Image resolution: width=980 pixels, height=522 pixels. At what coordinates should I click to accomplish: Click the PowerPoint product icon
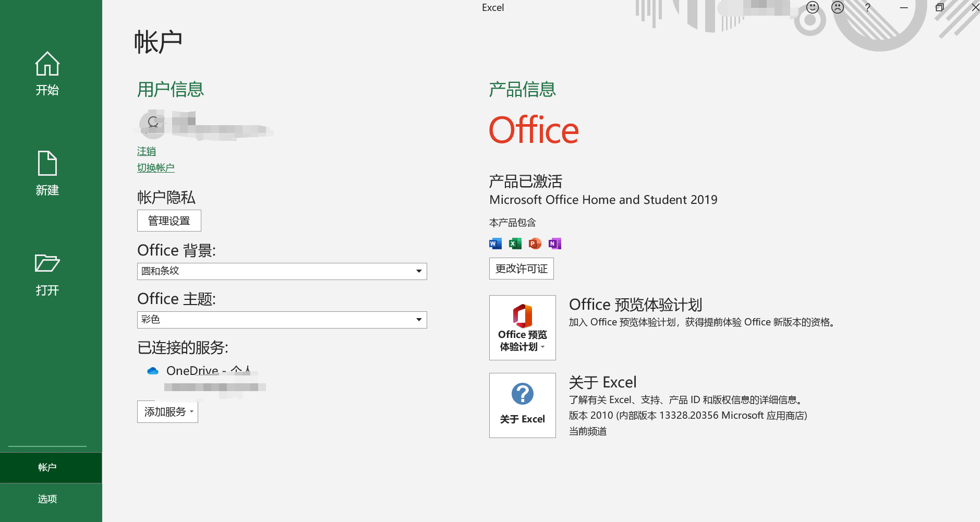coord(535,244)
